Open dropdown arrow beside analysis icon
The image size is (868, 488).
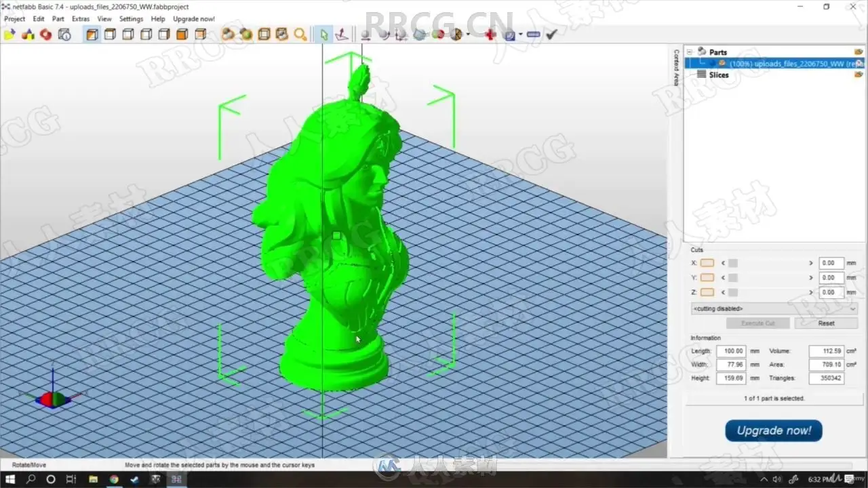(520, 34)
